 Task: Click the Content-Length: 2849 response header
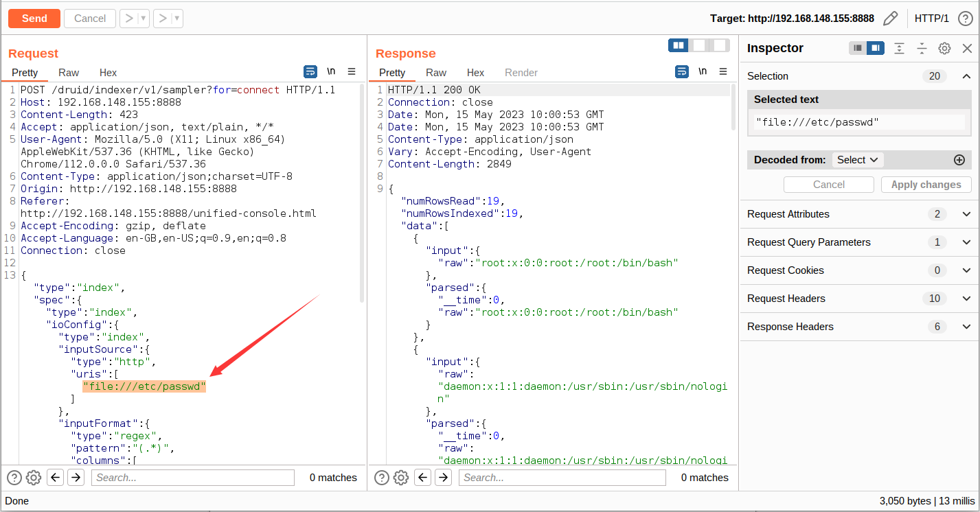coord(450,164)
